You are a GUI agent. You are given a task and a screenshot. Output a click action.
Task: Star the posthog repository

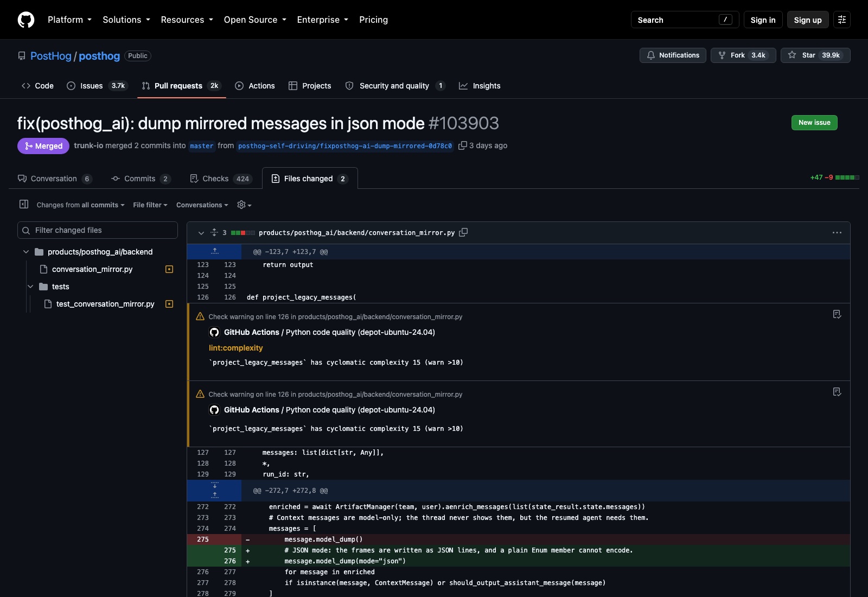(815, 55)
